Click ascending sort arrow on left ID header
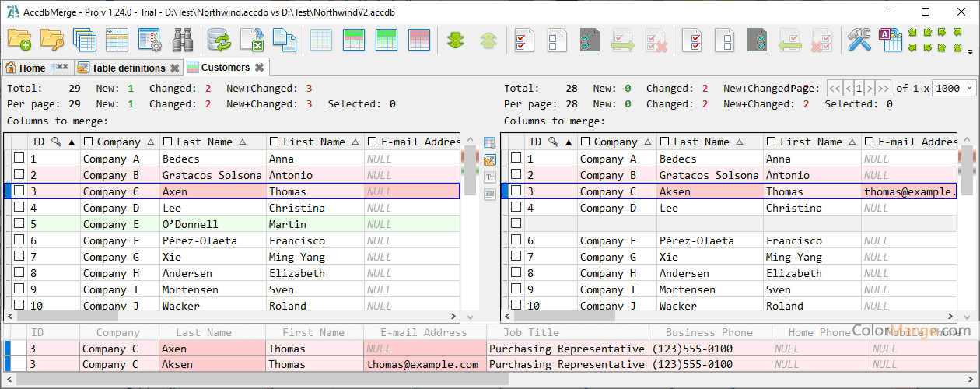Viewport: 980px width, 389px height. 72,142
